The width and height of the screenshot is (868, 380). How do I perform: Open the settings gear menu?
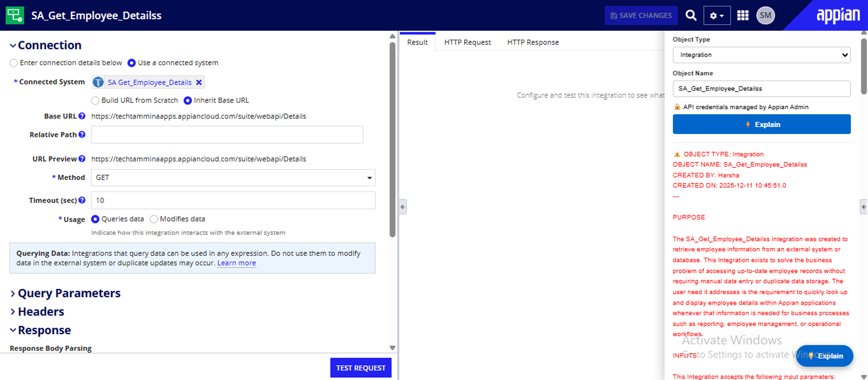point(717,16)
